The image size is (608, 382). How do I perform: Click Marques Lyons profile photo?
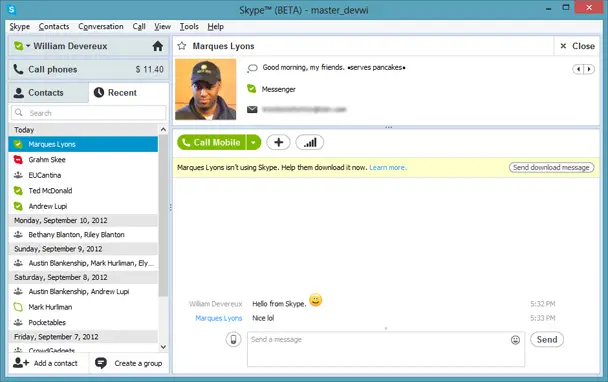click(206, 89)
